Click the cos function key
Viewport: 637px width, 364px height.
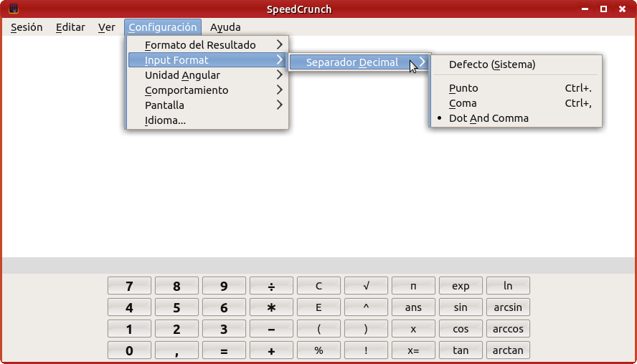[x=461, y=329]
